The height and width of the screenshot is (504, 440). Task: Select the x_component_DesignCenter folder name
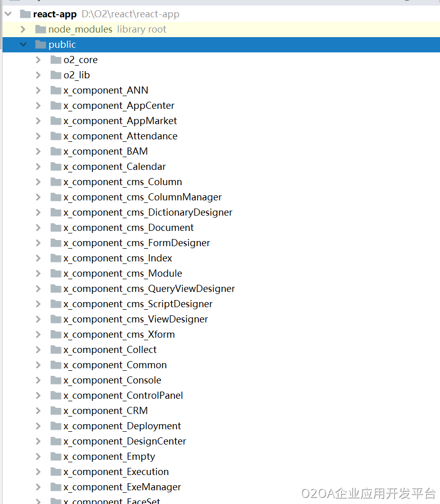tap(125, 441)
